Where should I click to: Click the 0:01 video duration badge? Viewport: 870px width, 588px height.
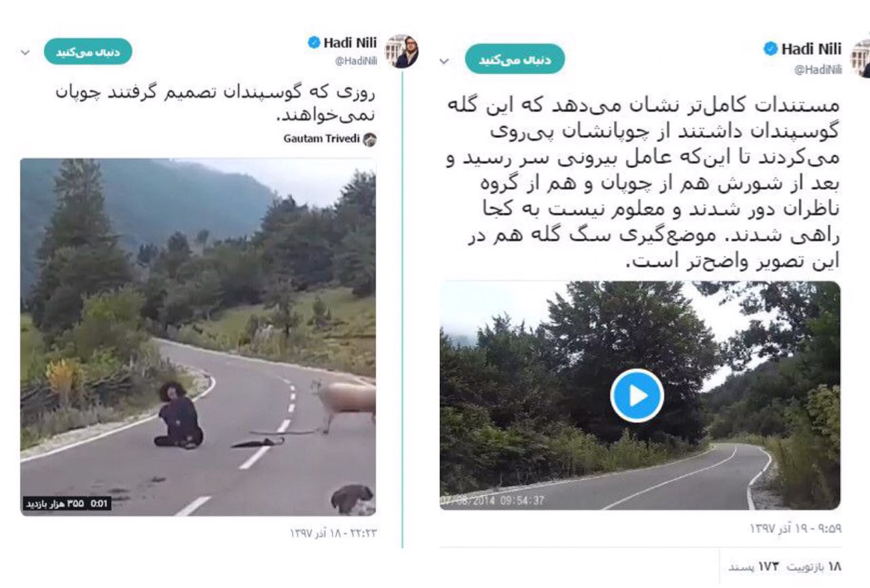99,504
